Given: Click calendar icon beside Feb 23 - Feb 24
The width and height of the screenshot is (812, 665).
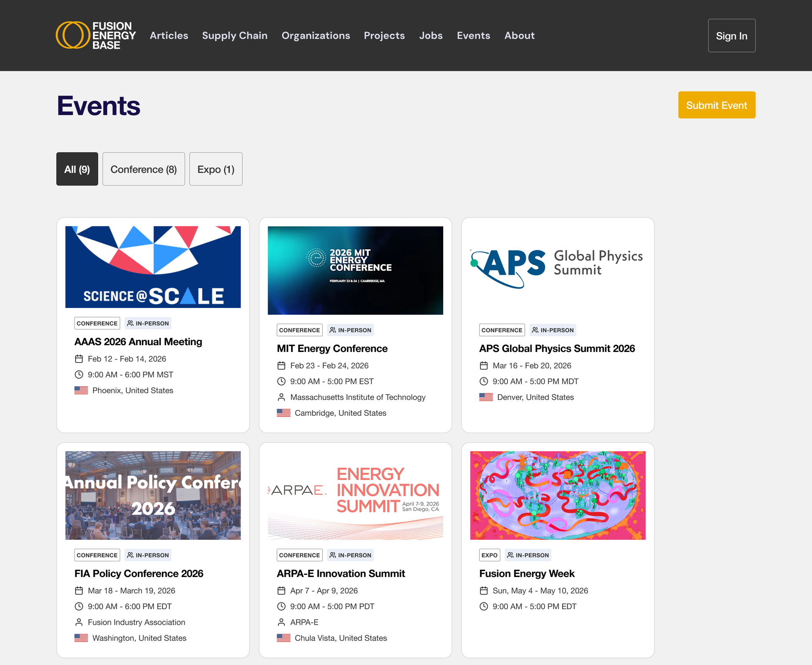Looking at the screenshot, I should pyautogui.click(x=281, y=366).
